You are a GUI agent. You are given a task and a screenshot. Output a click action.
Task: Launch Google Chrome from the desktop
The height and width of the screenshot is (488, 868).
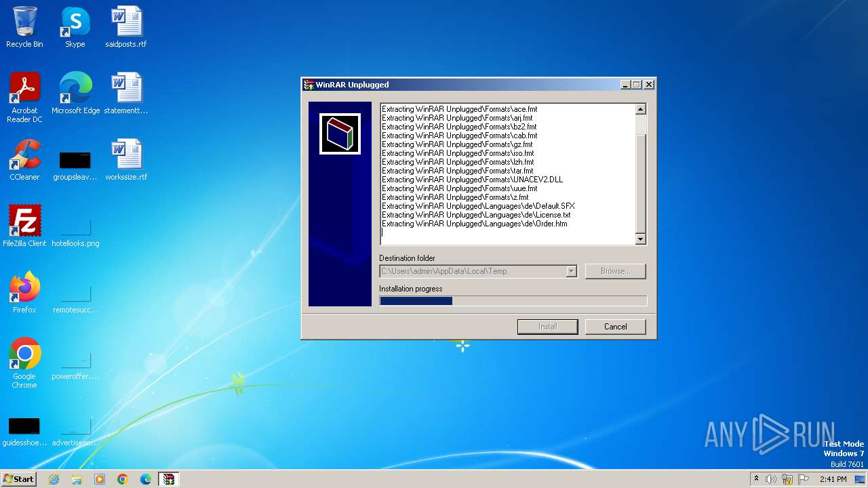coord(24,363)
